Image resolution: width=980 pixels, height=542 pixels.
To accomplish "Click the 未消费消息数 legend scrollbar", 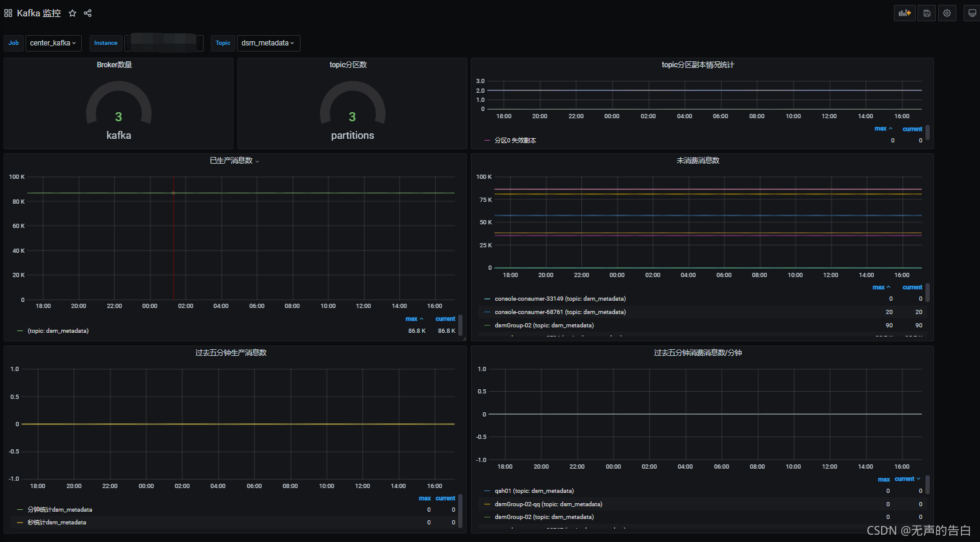I will pos(927,293).
